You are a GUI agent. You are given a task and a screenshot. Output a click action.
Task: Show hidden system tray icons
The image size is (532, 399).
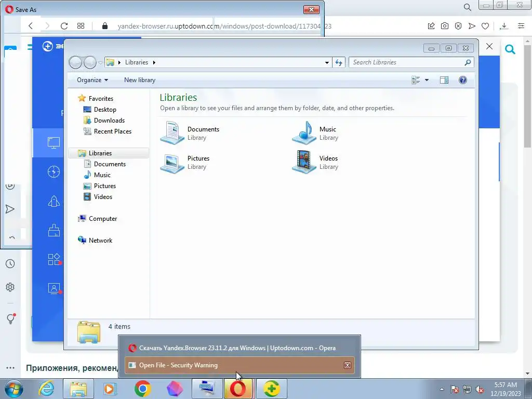tap(442, 389)
